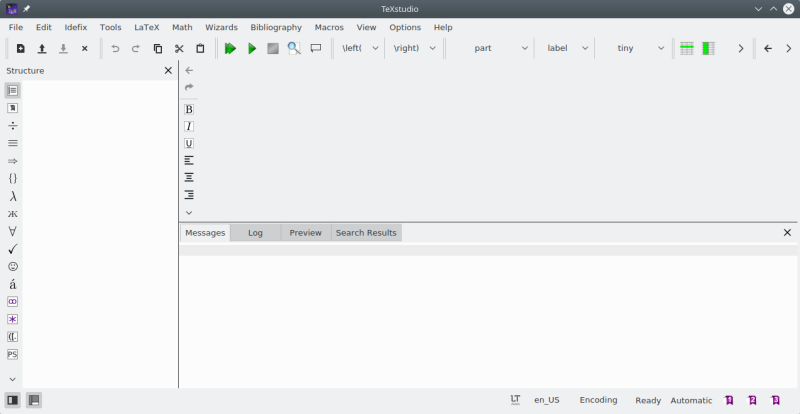Open the smiley wasysym symbols panel

tap(13, 266)
